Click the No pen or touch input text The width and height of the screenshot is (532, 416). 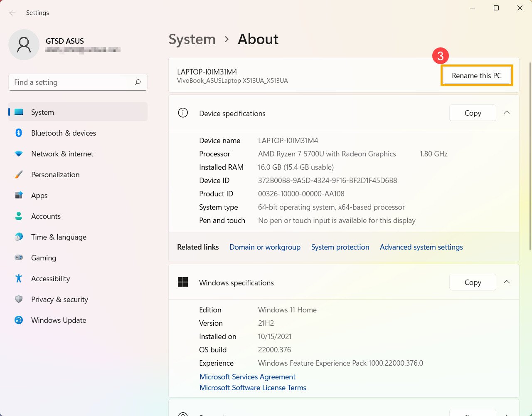337,220
